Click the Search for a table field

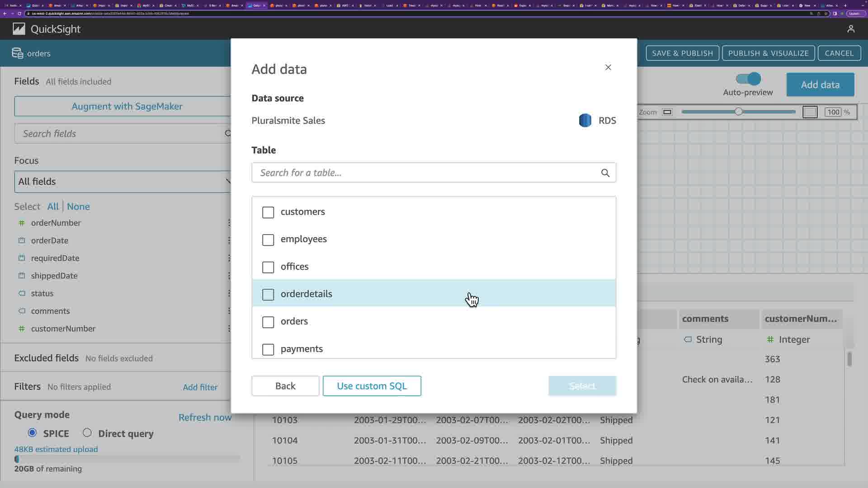(425, 173)
